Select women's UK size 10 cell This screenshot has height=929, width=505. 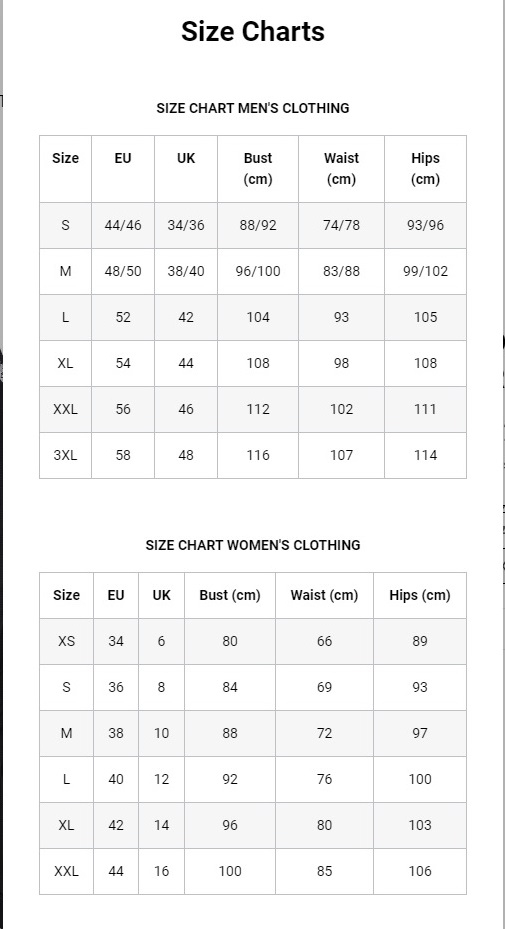pyautogui.click(x=161, y=733)
